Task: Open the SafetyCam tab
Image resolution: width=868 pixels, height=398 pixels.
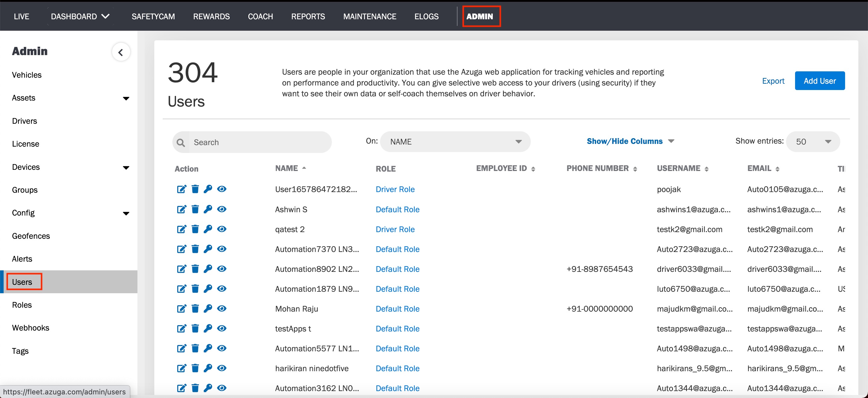Action: coord(153,16)
